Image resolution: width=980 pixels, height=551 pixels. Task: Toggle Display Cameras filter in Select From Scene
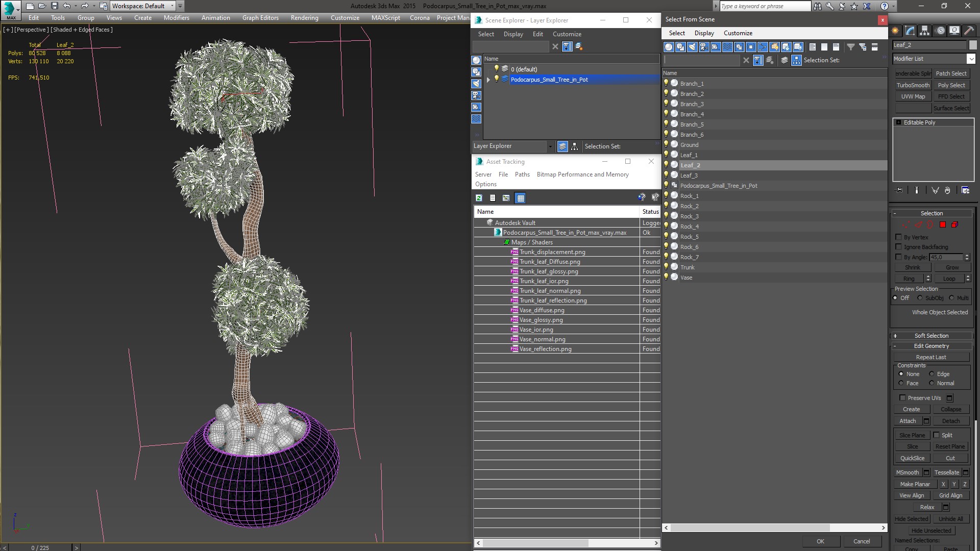point(704,47)
